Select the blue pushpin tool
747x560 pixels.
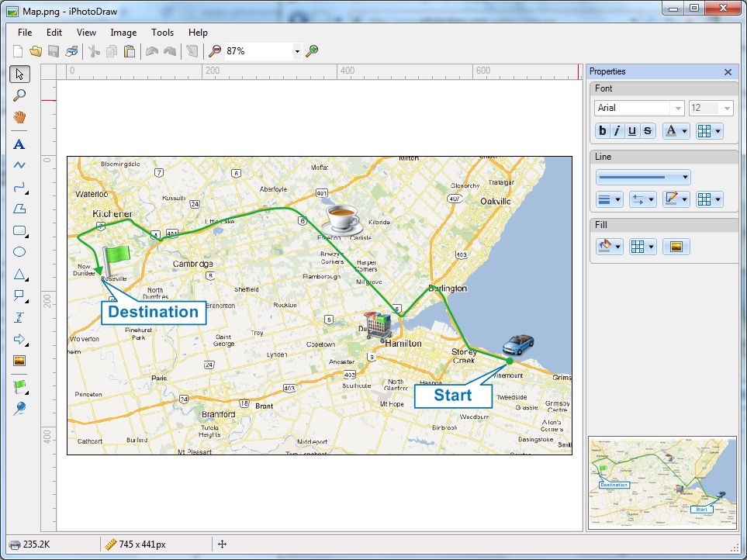19,408
